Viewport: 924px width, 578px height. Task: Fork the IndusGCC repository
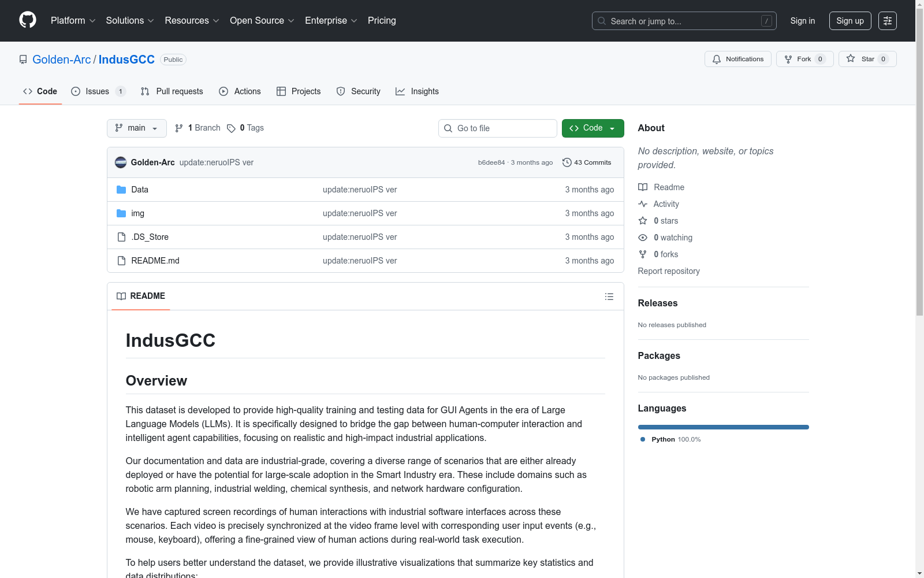(x=805, y=59)
